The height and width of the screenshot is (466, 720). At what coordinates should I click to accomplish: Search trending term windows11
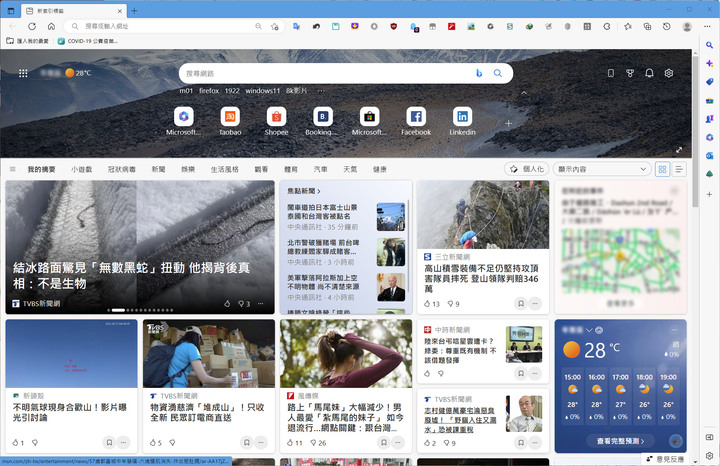coord(262,91)
